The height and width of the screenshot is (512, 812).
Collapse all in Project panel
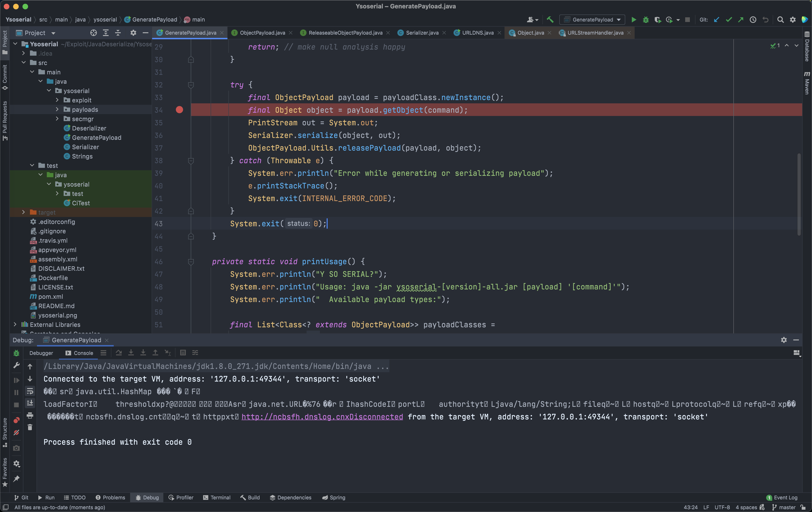pyautogui.click(x=118, y=33)
